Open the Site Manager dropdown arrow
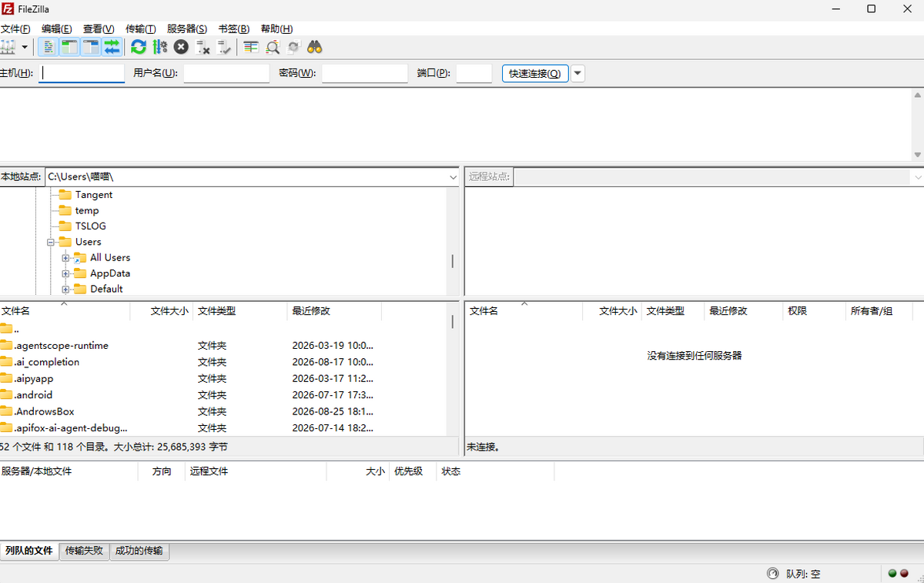 pos(25,47)
